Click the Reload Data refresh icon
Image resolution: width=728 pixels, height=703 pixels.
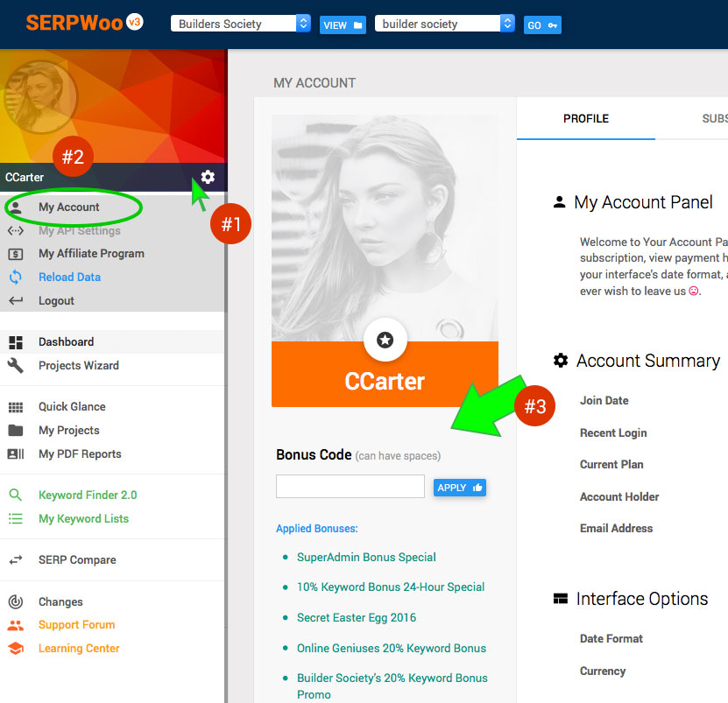click(15, 277)
